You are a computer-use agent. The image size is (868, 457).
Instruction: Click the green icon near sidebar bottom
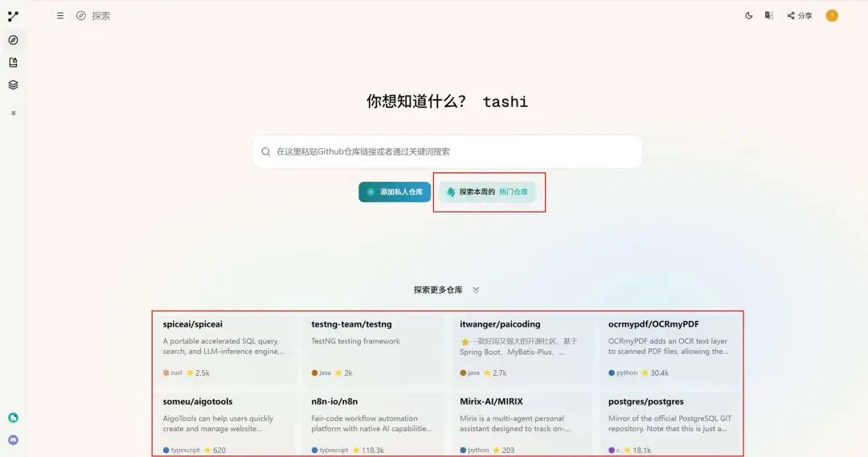pos(14,418)
